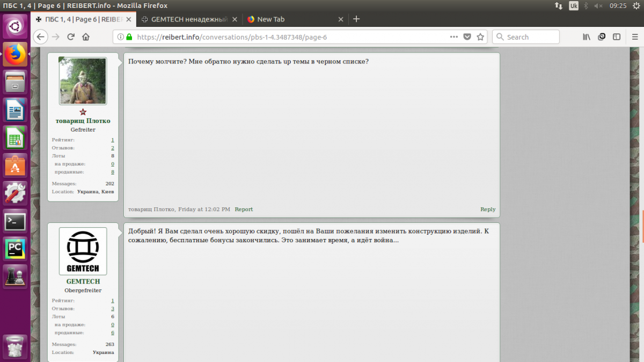Open keyboard layout Uk indicator

(574, 5)
